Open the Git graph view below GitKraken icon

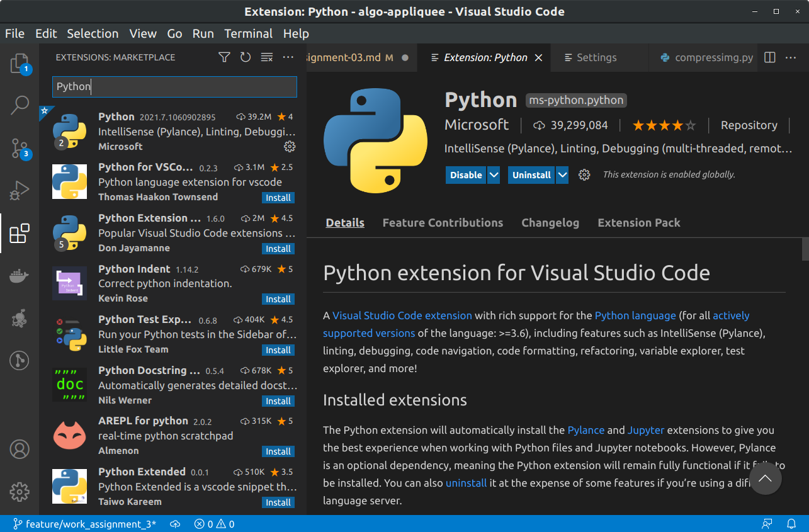20,360
